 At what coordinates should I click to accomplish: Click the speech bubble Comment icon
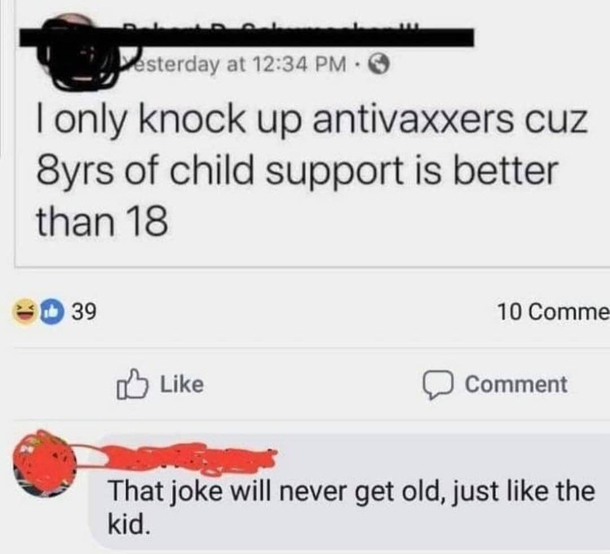[438, 385]
